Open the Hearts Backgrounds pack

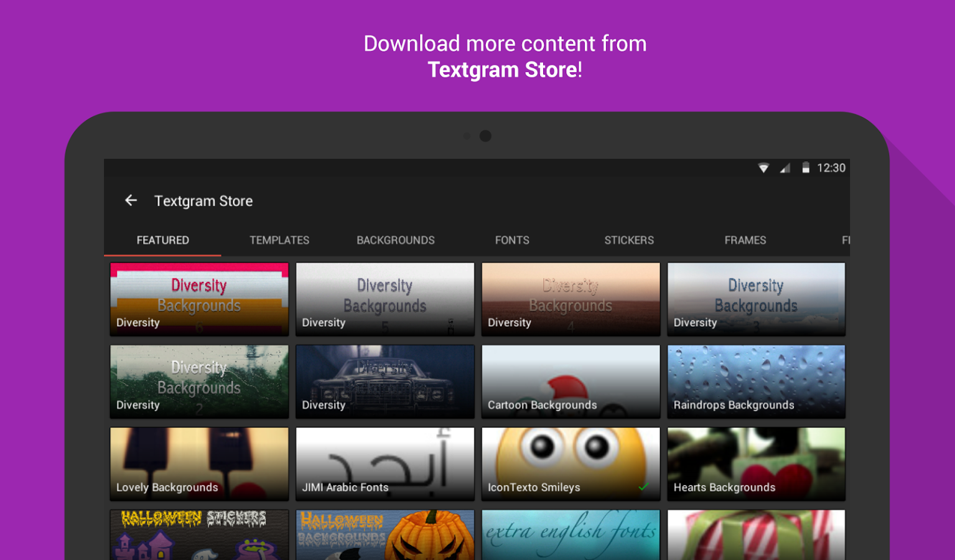point(757,464)
